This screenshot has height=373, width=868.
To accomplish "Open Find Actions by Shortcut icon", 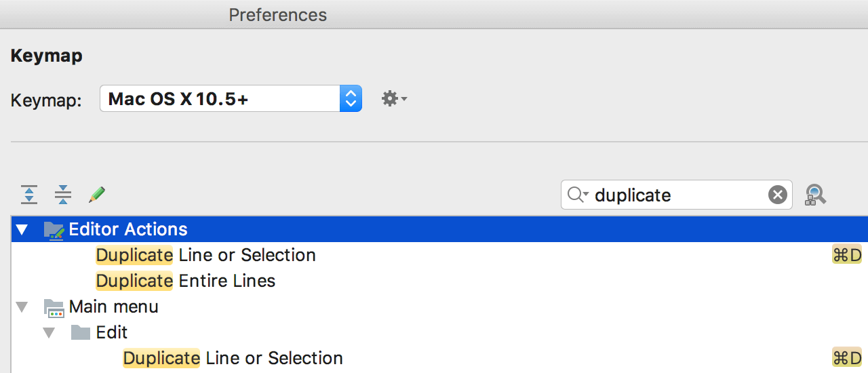I will tap(815, 195).
